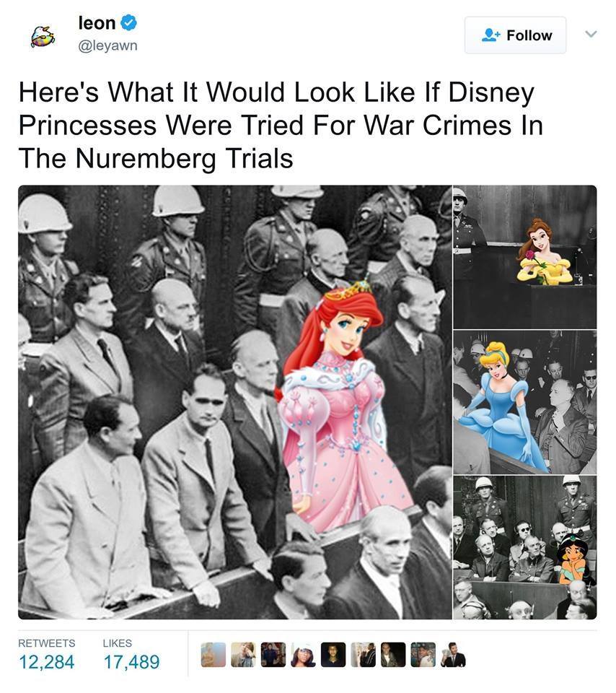Click the follow person-plus icon

tap(490, 35)
